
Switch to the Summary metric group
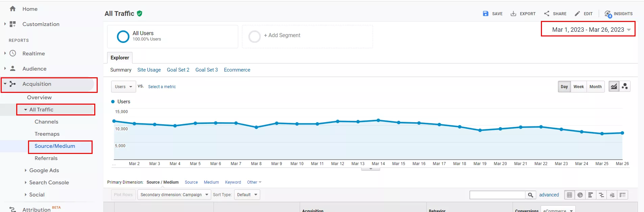tap(121, 70)
